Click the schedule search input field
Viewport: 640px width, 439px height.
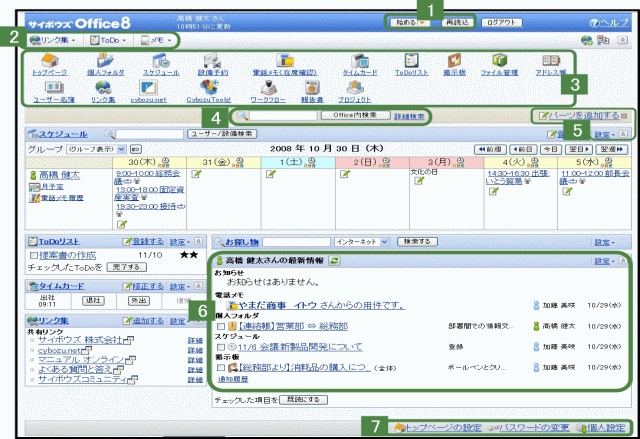[150, 133]
